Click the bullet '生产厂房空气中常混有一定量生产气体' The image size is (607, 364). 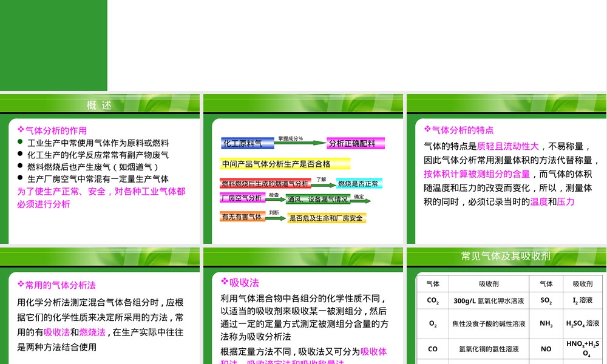pyautogui.click(x=98, y=179)
